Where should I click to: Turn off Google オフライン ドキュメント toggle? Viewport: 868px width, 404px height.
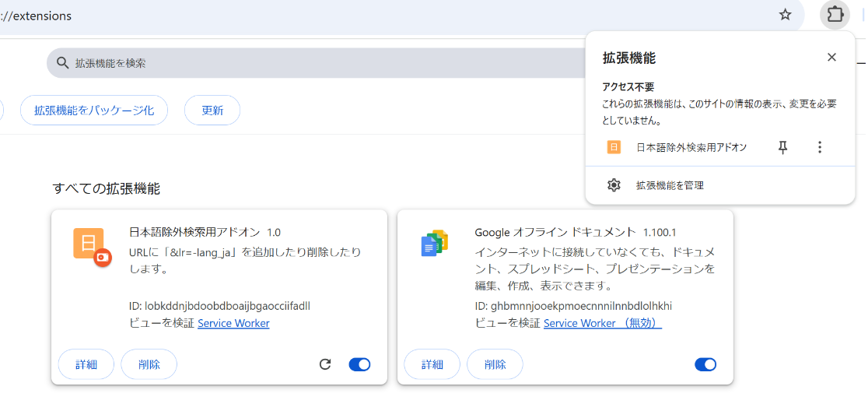point(705,364)
